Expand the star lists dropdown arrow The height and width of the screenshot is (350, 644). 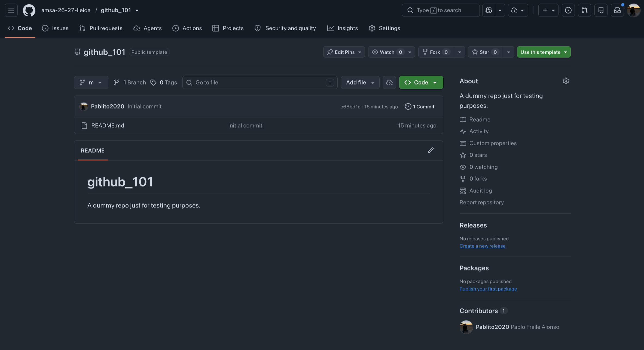(509, 52)
